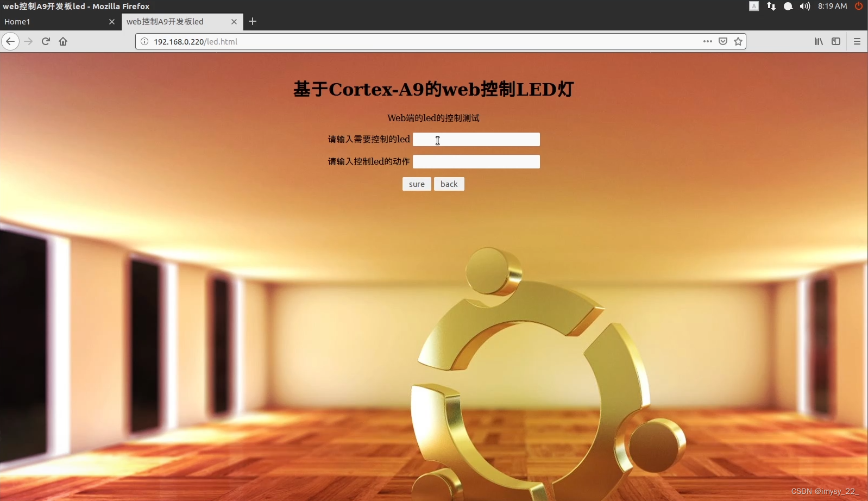Click the label 请输入控制led的动作

click(x=369, y=161)
